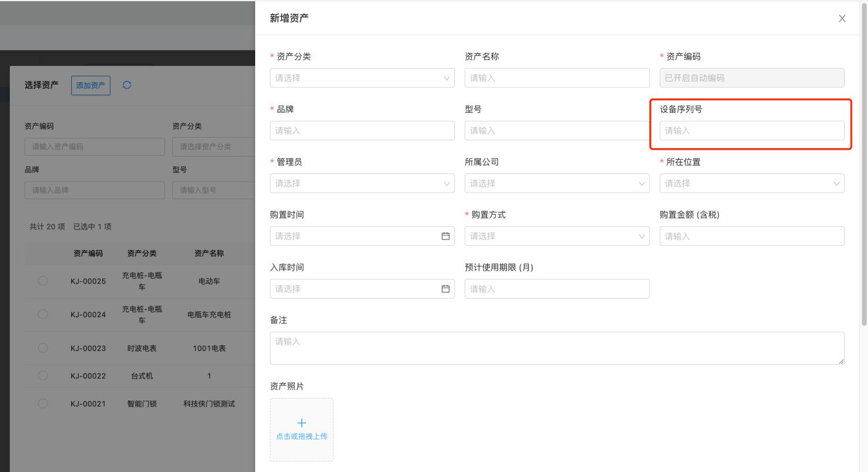
Task: Focus the 资产名称 text field
Action: coord(557,78)
